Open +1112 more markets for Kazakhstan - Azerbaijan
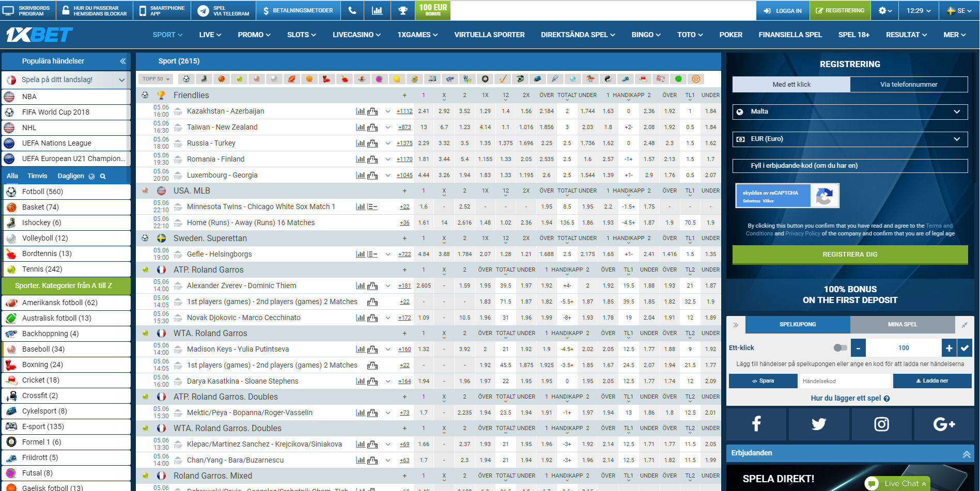Viewport: 980px width, 491px height. (x=405, y=111)
